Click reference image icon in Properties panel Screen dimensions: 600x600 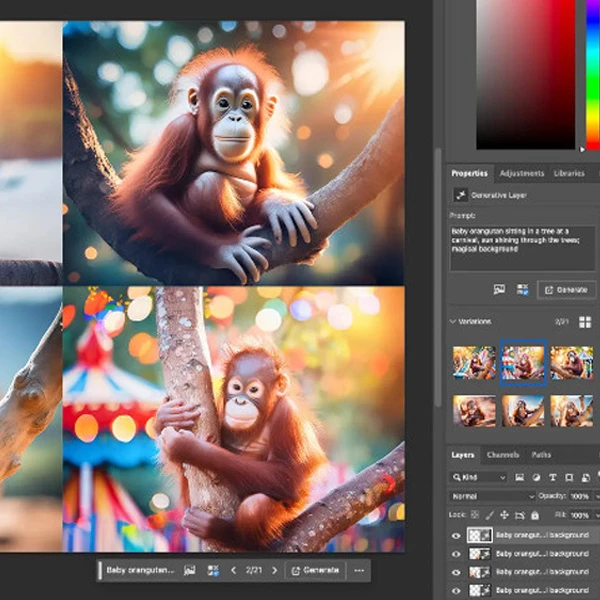[x=499, y=289]
